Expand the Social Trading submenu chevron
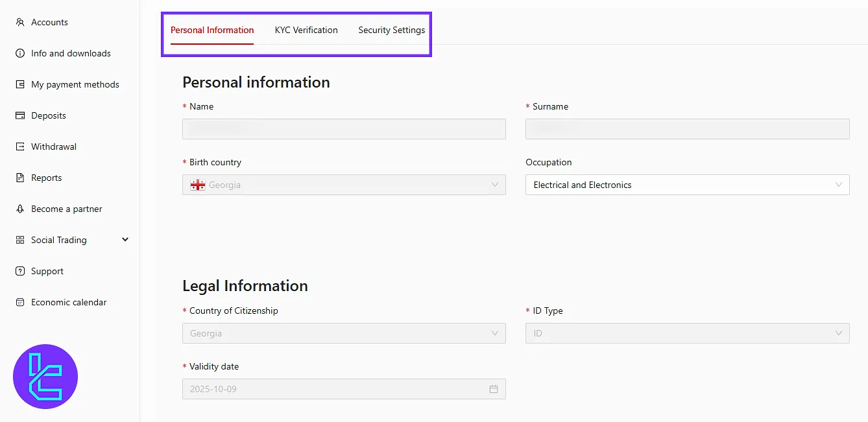Image resolution: width=868 pixels, height=422 pixels. click(x=125, y=240)
